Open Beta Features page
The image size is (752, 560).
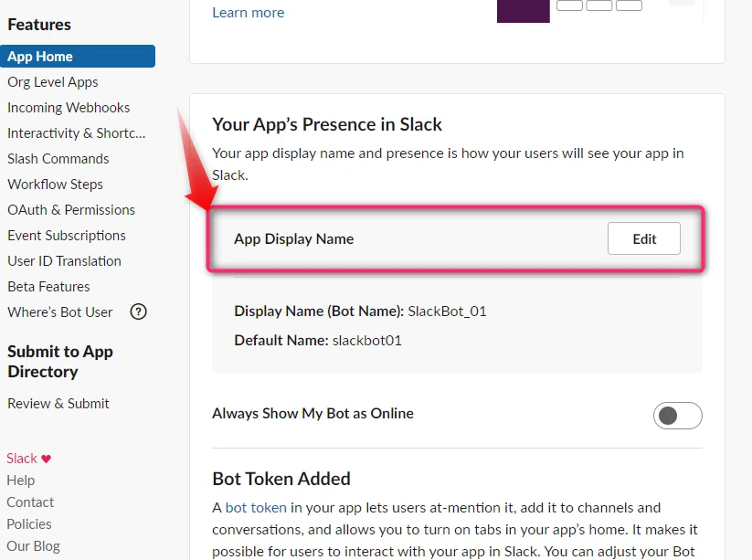pos(48,287)
